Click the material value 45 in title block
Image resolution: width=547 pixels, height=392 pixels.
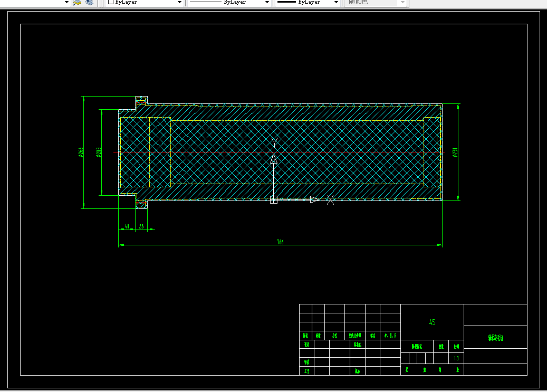pos(432,322)
